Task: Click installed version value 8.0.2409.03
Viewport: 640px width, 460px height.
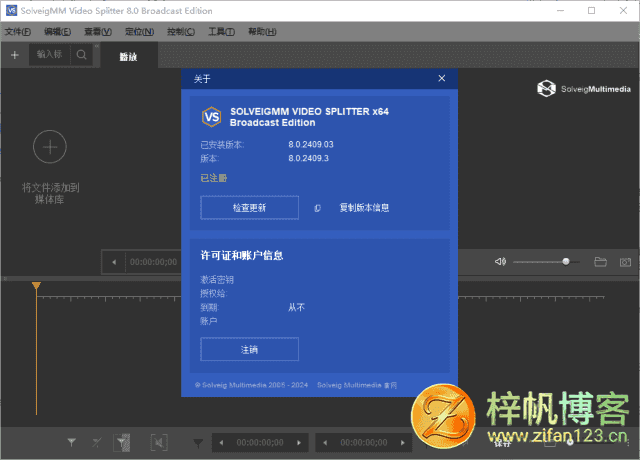Action: [311, 144]
